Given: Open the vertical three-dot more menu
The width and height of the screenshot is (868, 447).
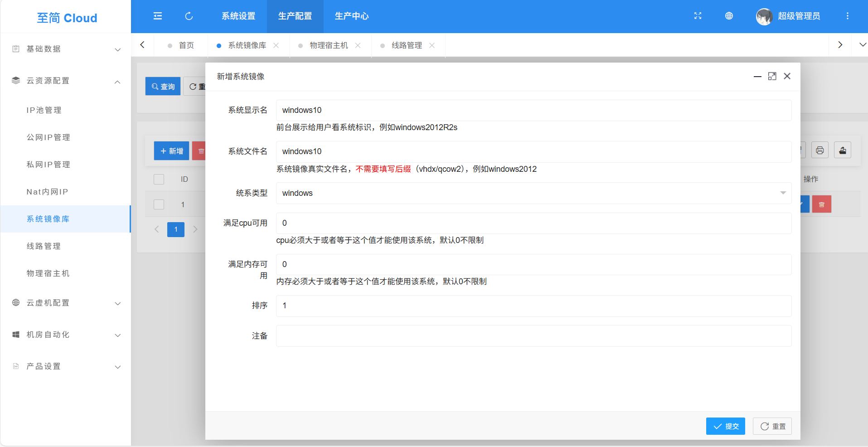Looking at the screenshot, I should [847, 16].
